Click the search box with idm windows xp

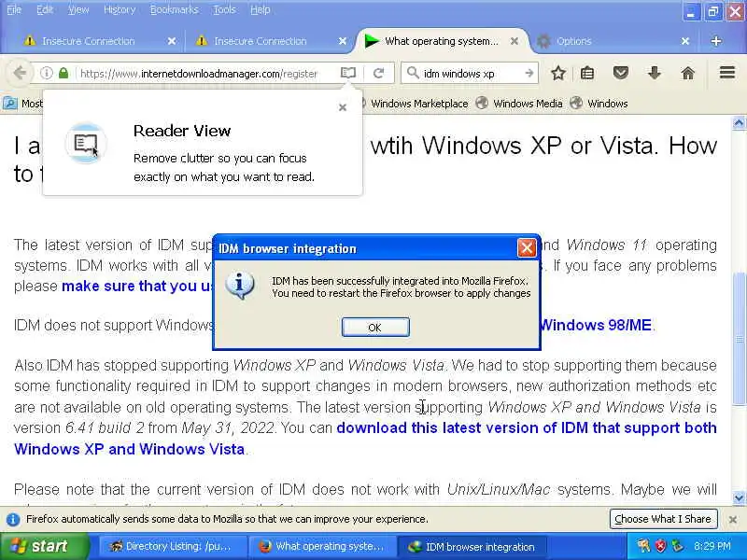[x=472, y=74]
